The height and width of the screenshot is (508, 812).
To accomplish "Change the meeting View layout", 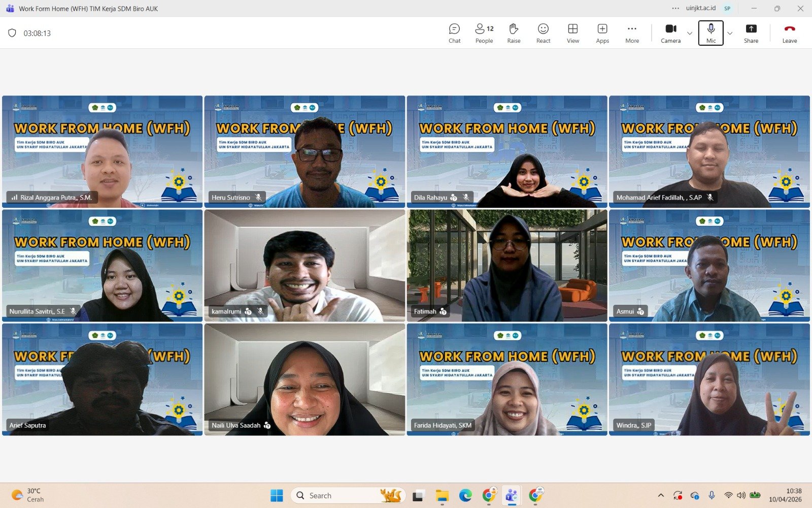I will pos(572,33).
